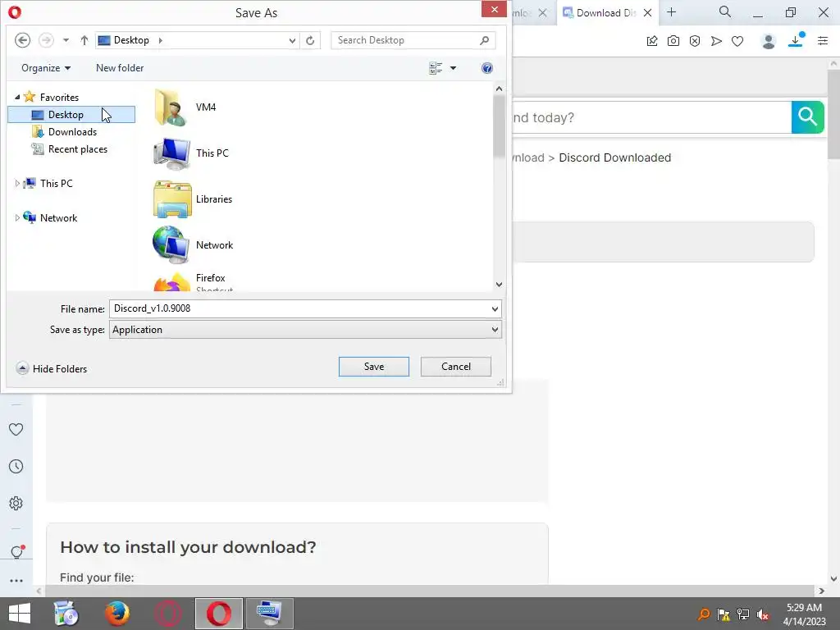
Task: Create a New folder
Action: tap(120, 68)
